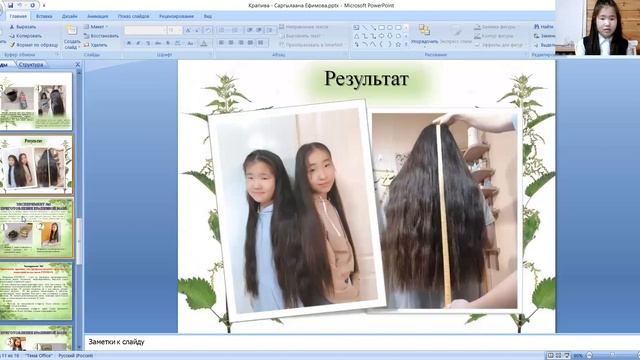Pick font color swatch
640x360 pixels.
tap(204, 43)
